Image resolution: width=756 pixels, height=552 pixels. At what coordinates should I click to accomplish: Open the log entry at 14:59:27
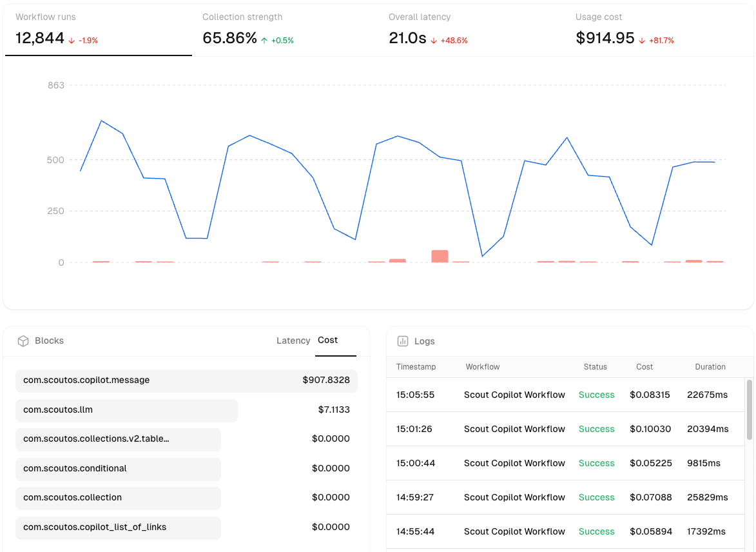pos(566,497)
